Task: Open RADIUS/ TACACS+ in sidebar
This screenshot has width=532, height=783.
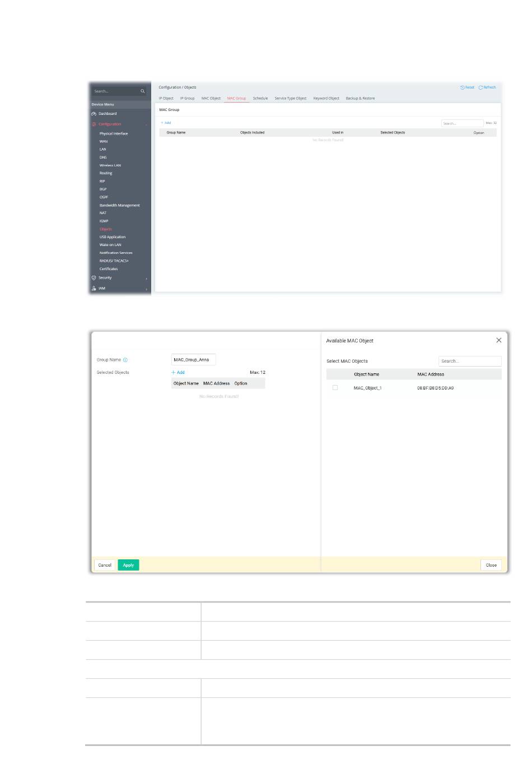Action: (114, 261)
